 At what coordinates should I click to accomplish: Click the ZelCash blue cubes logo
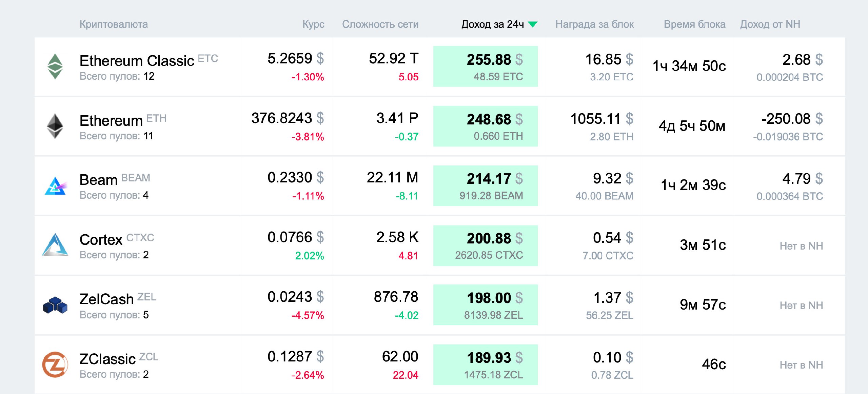[55, 305]
